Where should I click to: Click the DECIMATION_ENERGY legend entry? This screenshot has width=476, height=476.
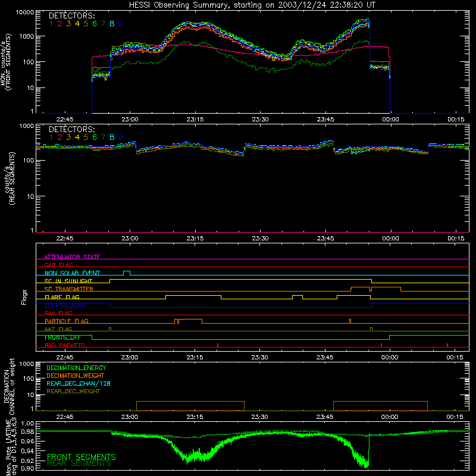pyautogui.click(x=76, y=368)
